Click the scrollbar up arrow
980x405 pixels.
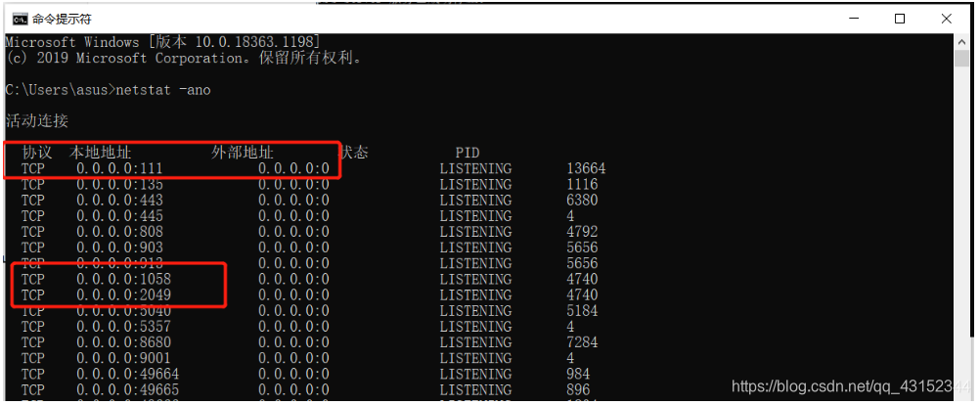[x=961, y=41]
